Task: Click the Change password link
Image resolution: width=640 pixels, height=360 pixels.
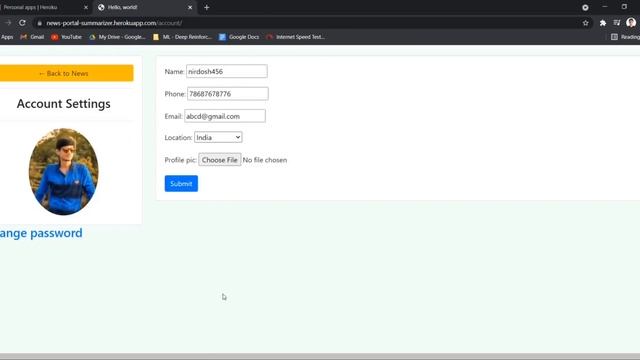Action: tap(41, 233)
